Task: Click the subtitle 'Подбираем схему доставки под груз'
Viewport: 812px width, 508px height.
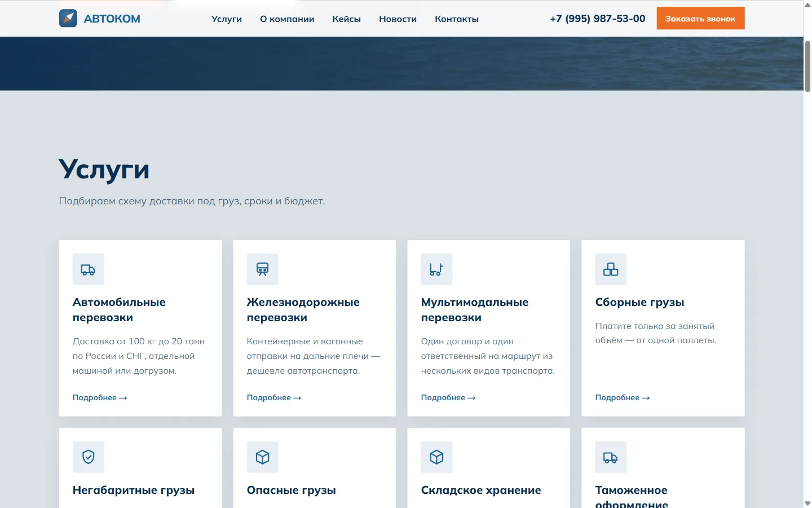Action: click(192, 201)
